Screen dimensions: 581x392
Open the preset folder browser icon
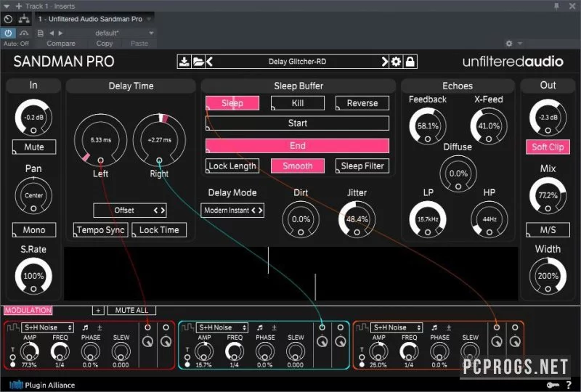click(x=198, y=62)
